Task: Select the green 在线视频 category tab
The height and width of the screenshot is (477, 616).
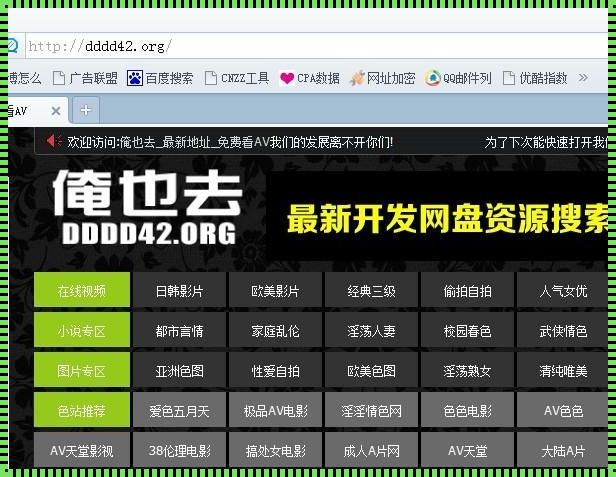Action: click(82, 290)
